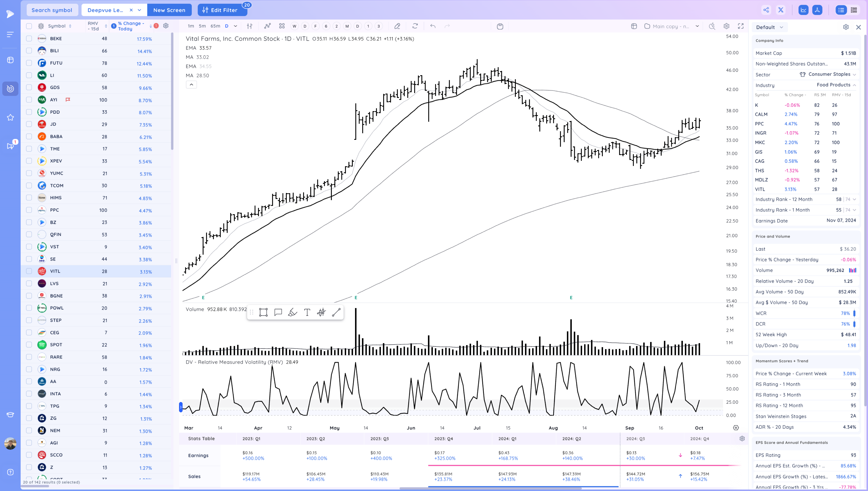This screenshot has height=491, width=868.
Task: Expand the Sector Consumer Staples dropdown
Action: pos(854,74)
